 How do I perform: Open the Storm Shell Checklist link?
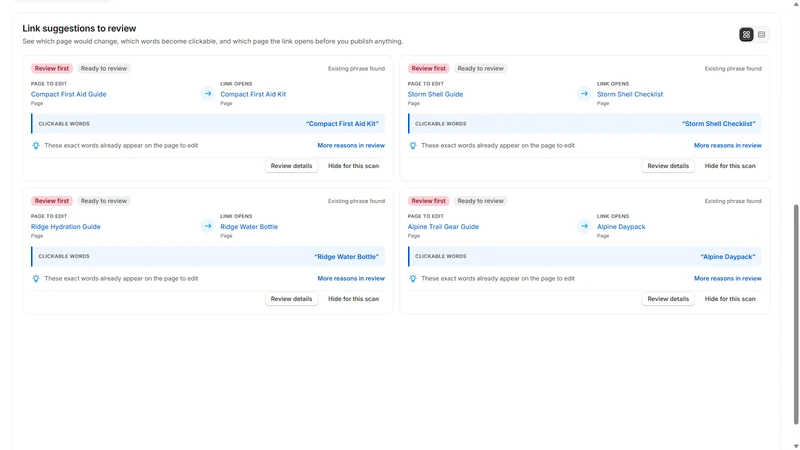(x=630, y=94)
